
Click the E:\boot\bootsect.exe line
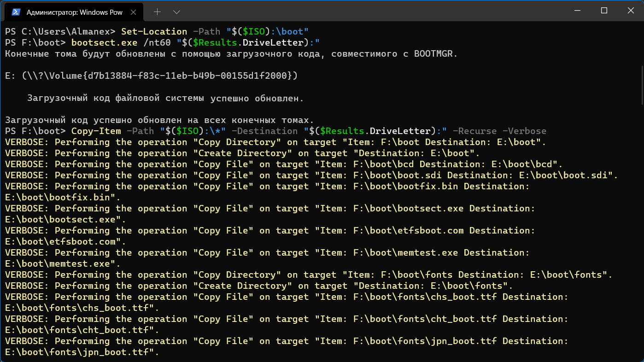[65, 219]
